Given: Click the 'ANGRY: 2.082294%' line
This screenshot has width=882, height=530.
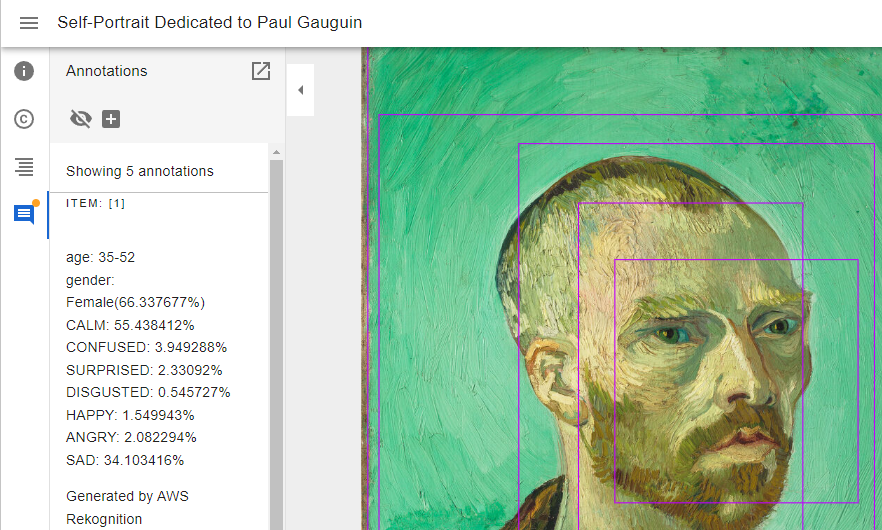Looking at the screenshot, I should (131, 437).
